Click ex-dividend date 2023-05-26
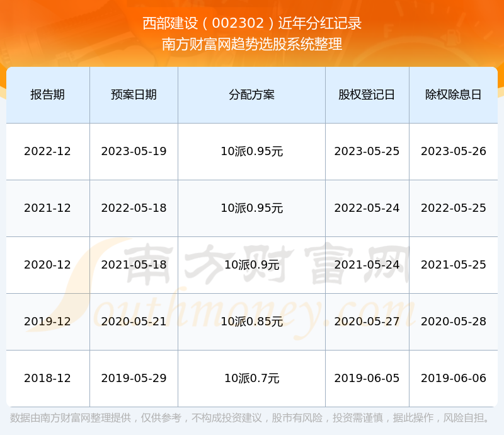This screenshot has width=504, height=435. [x=454, y=151]
